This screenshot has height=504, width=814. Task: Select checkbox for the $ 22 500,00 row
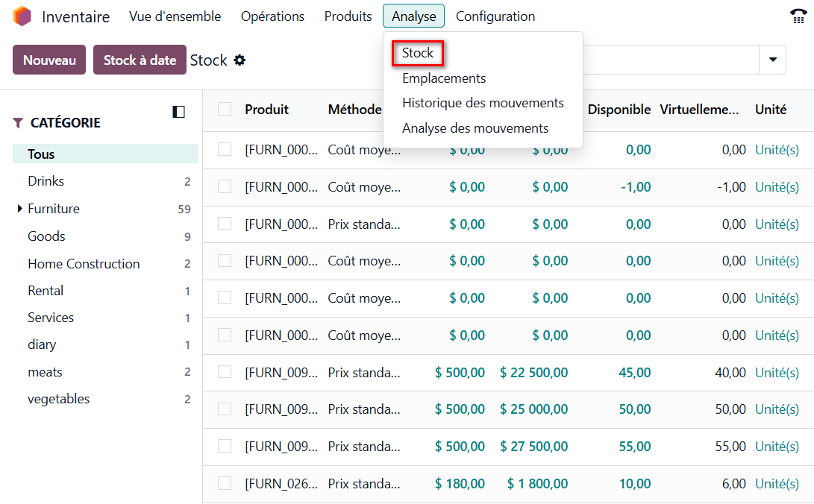point(225,372)
